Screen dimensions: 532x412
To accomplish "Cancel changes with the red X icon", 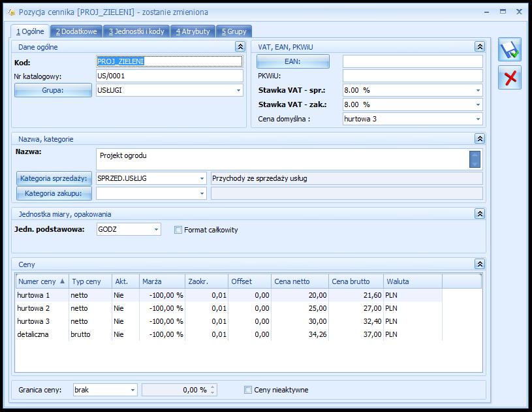I will click(509, 78).
